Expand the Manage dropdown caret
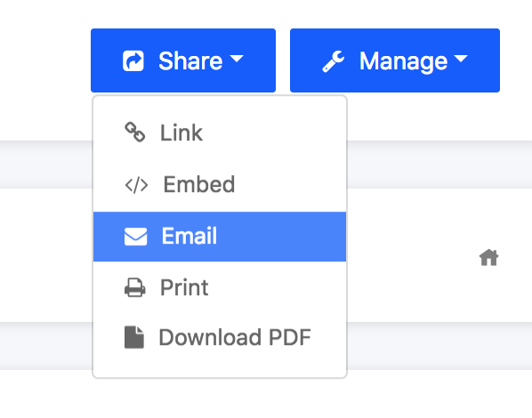 point(461,59)
